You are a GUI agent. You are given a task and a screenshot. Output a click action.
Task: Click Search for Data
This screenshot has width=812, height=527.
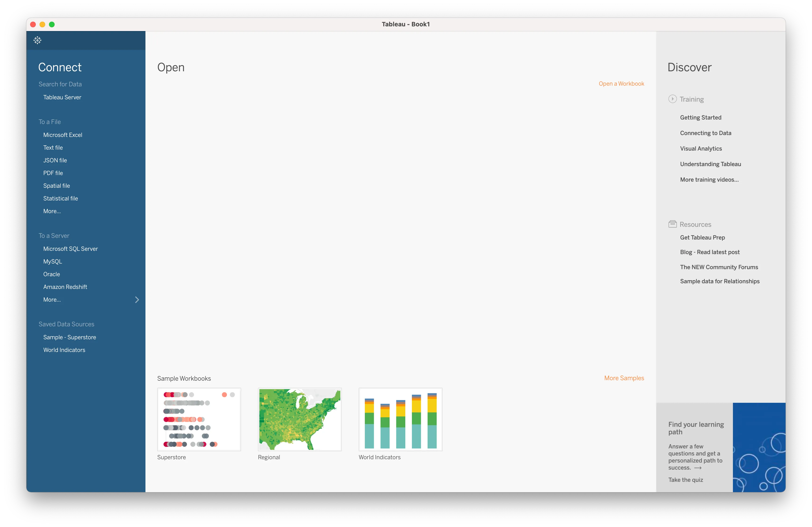pyautogui.click(x=60, y=84)
